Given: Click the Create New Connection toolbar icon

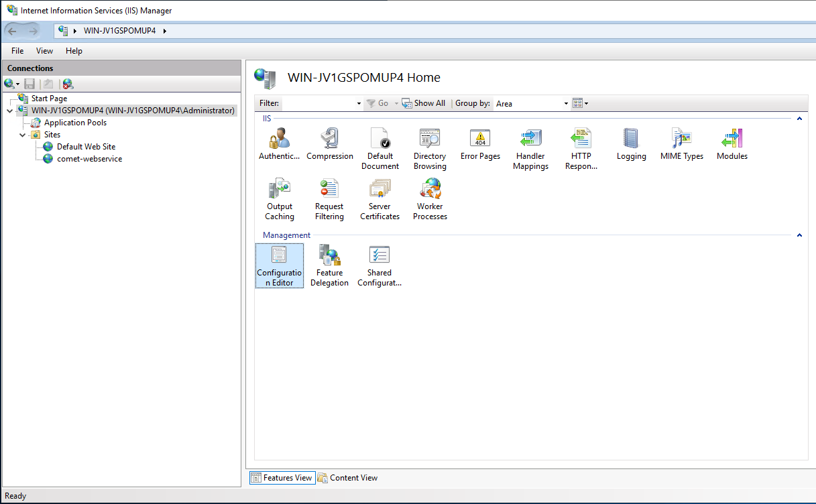Looking at the screenshot, I should (x=11, y=84).
